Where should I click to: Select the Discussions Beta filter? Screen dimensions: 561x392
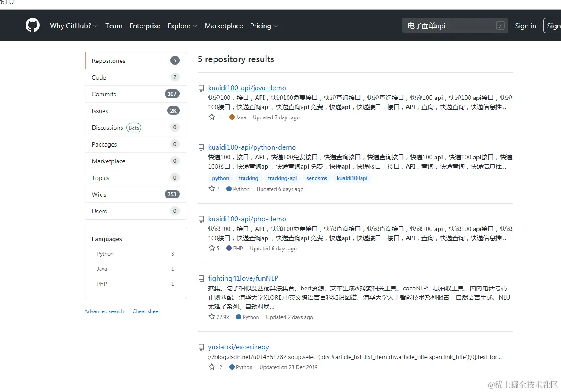tap(136, 128)
